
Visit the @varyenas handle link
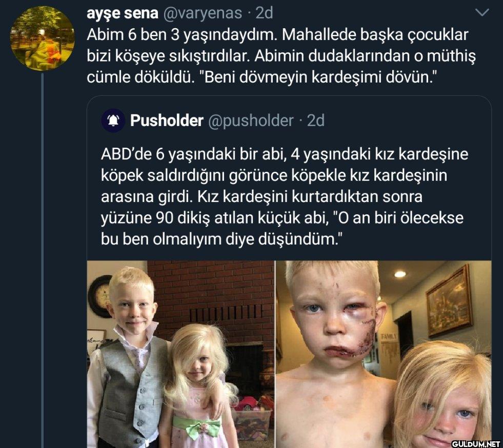203,13
